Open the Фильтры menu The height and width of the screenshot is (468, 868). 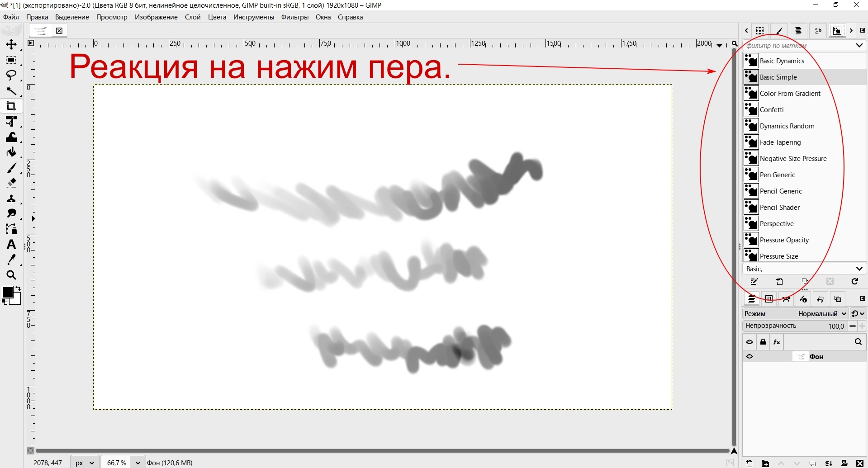pyautogui.click(x=294, y=17)
